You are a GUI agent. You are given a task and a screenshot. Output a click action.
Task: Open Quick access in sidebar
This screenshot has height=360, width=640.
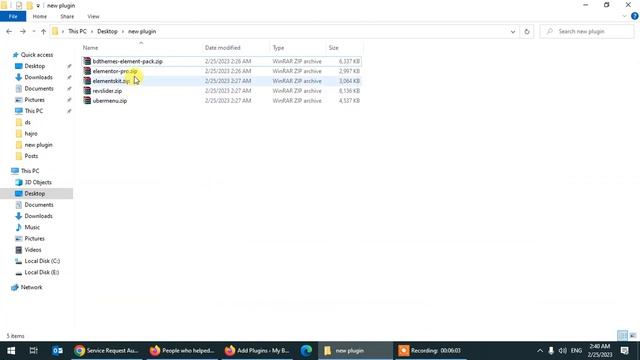click(x=37, y=55)
